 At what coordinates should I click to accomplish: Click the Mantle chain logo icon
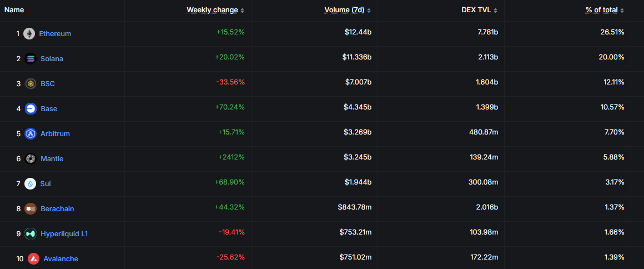31,159
